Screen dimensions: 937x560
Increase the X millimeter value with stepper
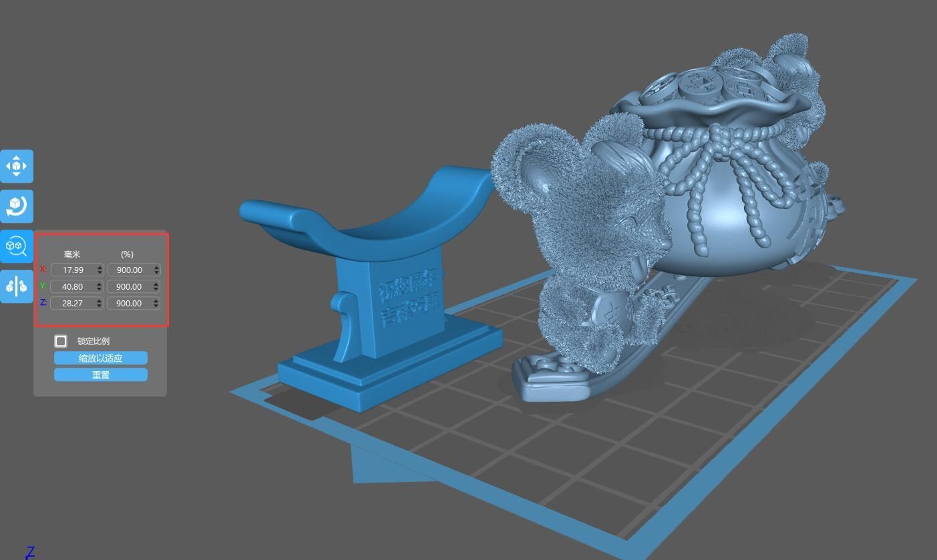click(99, 267)
